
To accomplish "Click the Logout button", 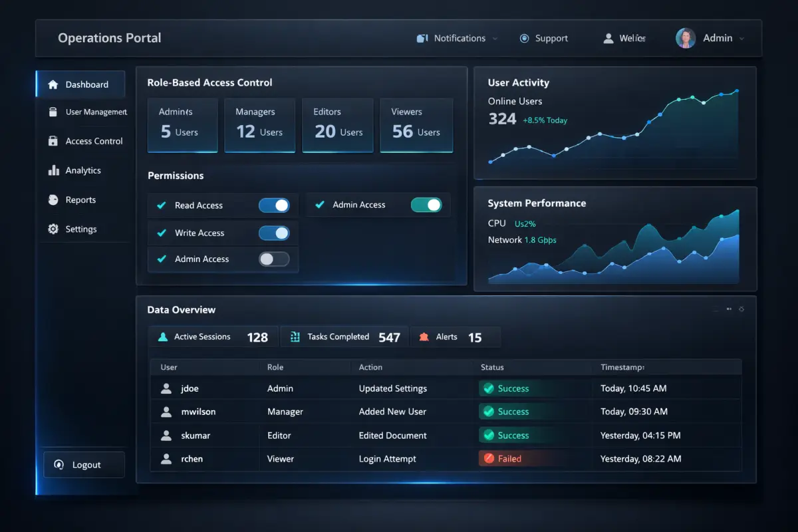I will tap(84, 464).
